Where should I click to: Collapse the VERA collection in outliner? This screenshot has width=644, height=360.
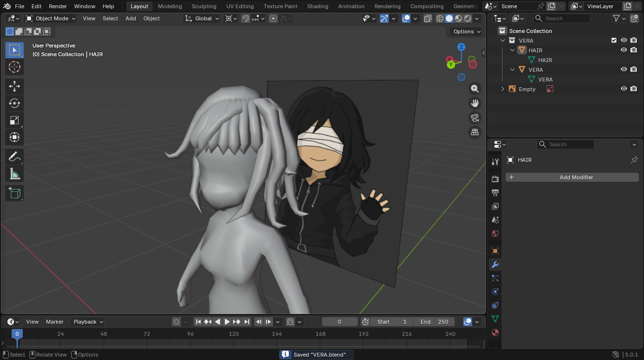point(503,41)
